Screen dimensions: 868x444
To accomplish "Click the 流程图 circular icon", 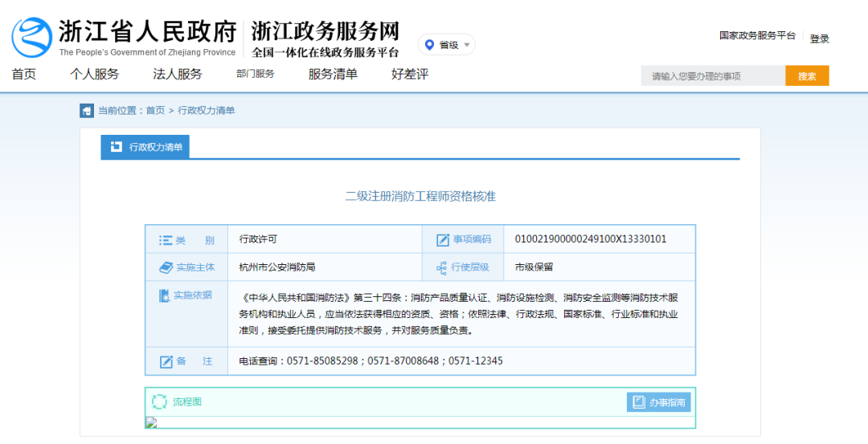I will (x=159, y=401).
